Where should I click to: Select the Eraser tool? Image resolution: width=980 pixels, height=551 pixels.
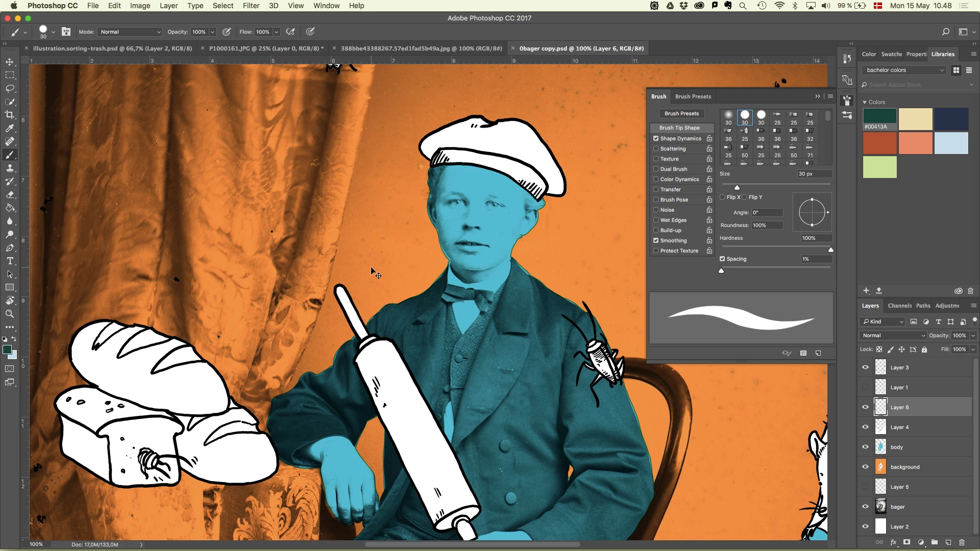(x=10, y=195)
